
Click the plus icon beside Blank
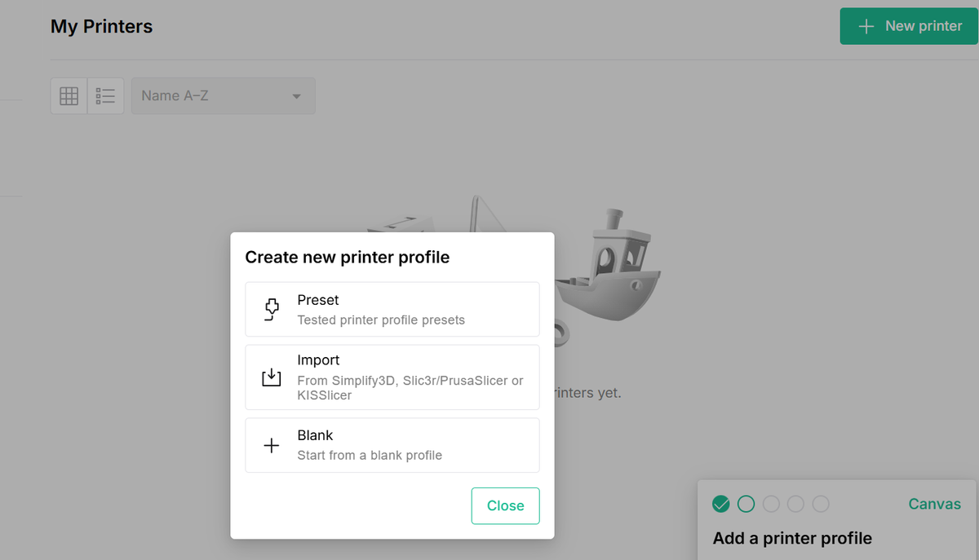[x=271, y=445]
